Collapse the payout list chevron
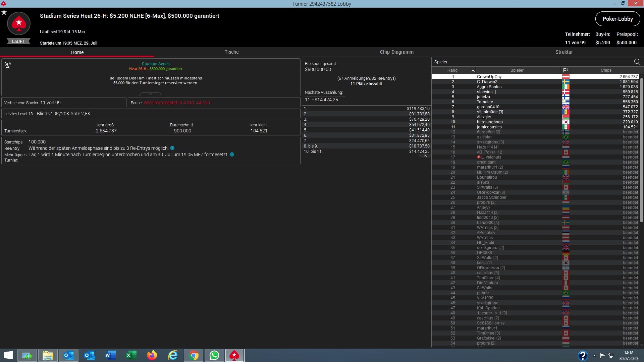644x362 pixels. 425,156
